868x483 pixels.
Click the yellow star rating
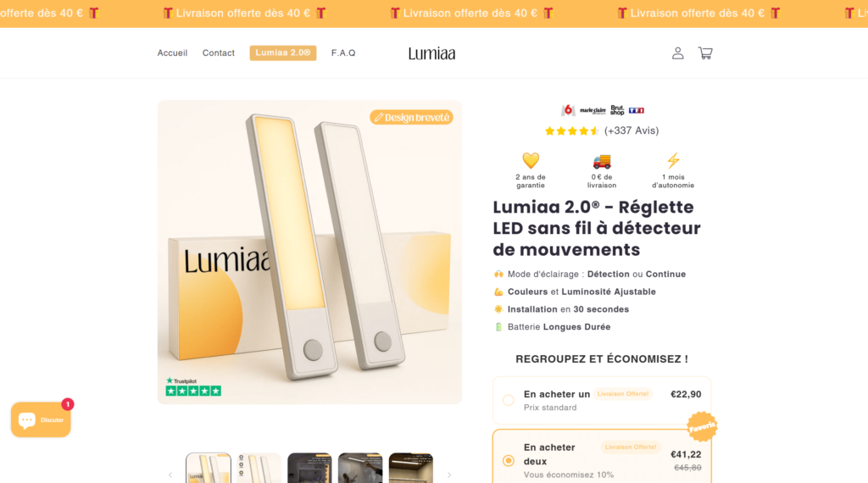572,131
